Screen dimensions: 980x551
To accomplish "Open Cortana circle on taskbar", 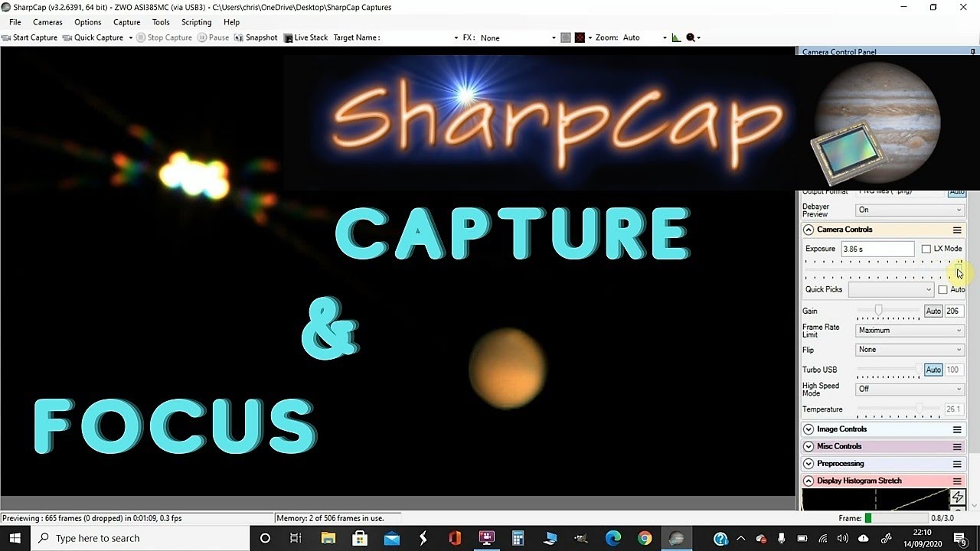I will click(x=265, y=538).
